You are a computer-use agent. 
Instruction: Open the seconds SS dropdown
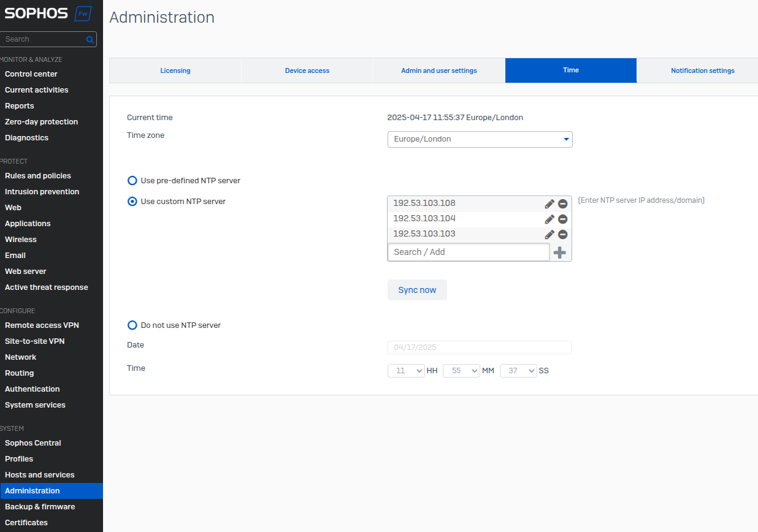point(518,371)
